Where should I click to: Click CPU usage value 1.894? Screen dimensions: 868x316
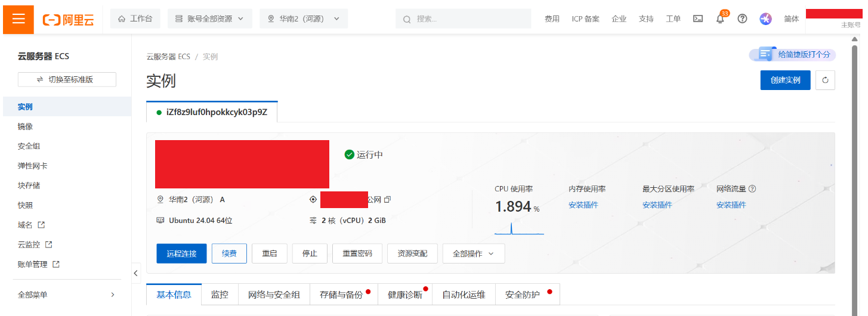[x=513, y=207]
